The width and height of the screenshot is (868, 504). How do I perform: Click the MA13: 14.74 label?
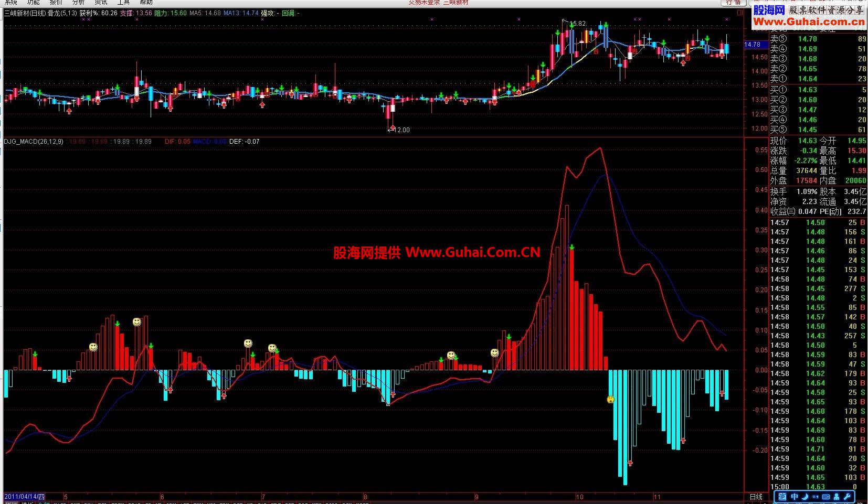[241, 13]
